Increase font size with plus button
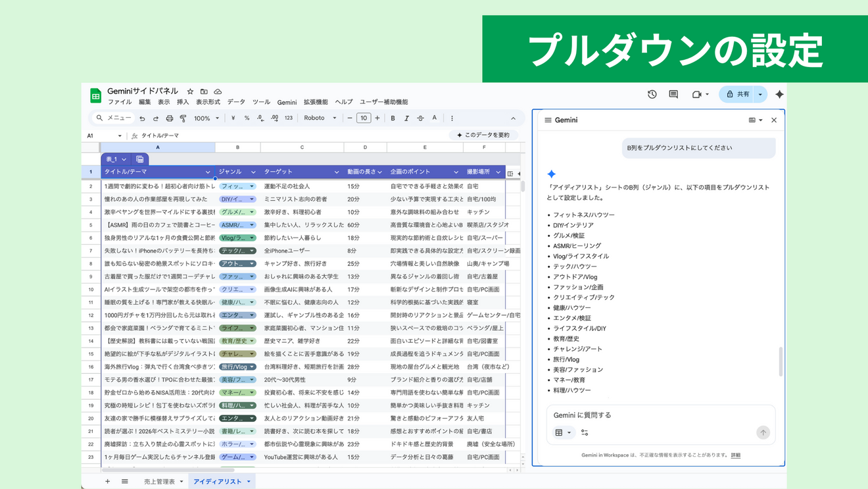The image size is (868, 489). [x=377, y=118]
